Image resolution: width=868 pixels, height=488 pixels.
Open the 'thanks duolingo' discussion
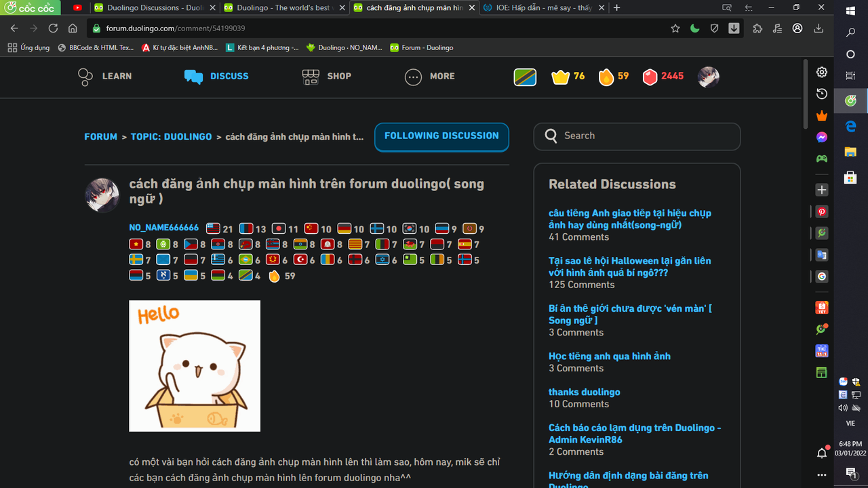pos(584,392)
